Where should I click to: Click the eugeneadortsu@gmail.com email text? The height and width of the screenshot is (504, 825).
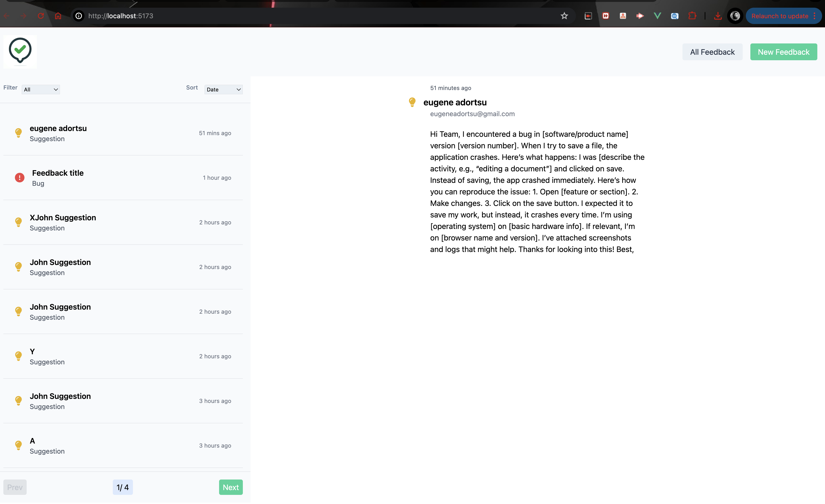tap(472, 114)
